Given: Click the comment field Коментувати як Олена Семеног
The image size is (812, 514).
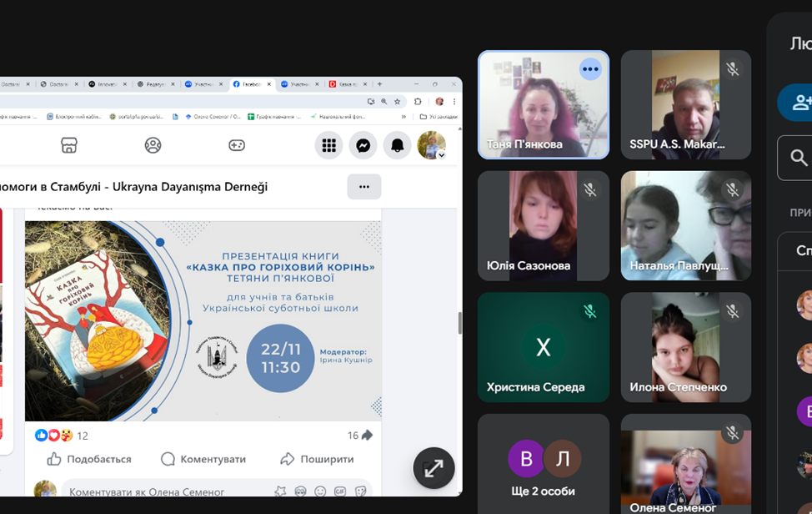Looking at the screenshot, I should [167, 491].
